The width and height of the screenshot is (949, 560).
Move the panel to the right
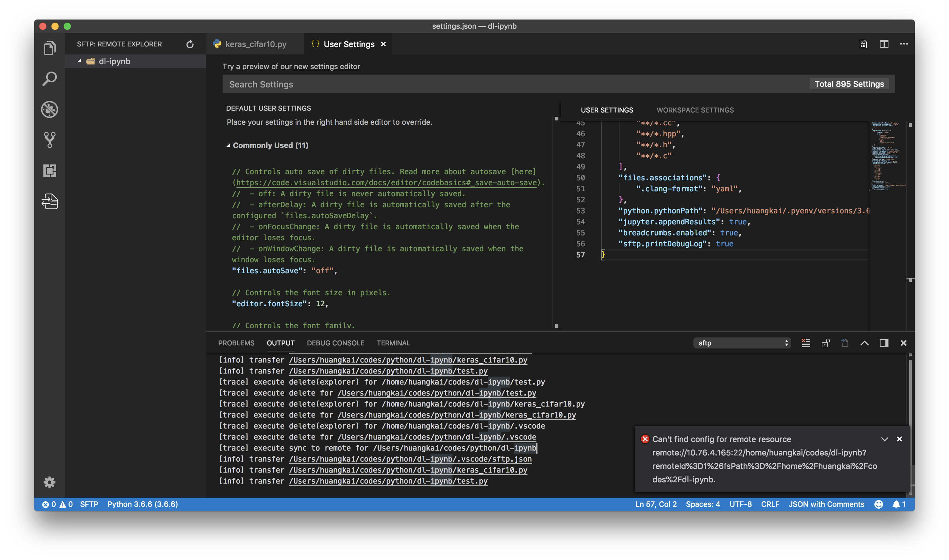tap(884, 343)
